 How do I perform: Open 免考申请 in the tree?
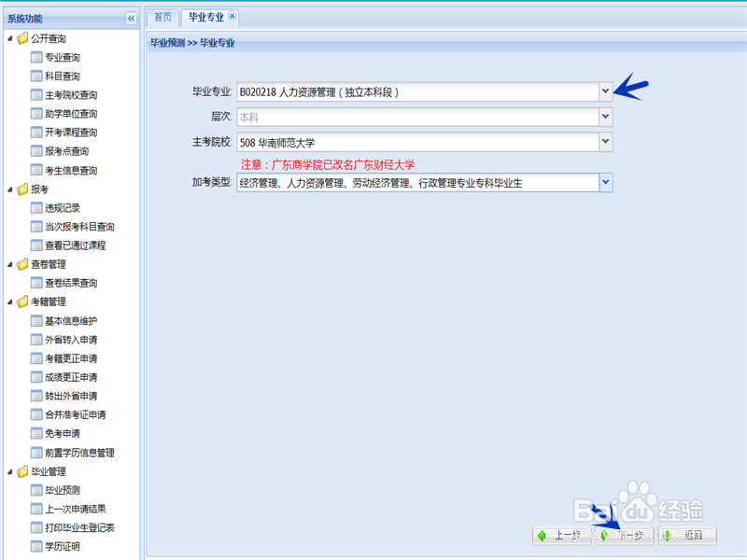[63, 433]
